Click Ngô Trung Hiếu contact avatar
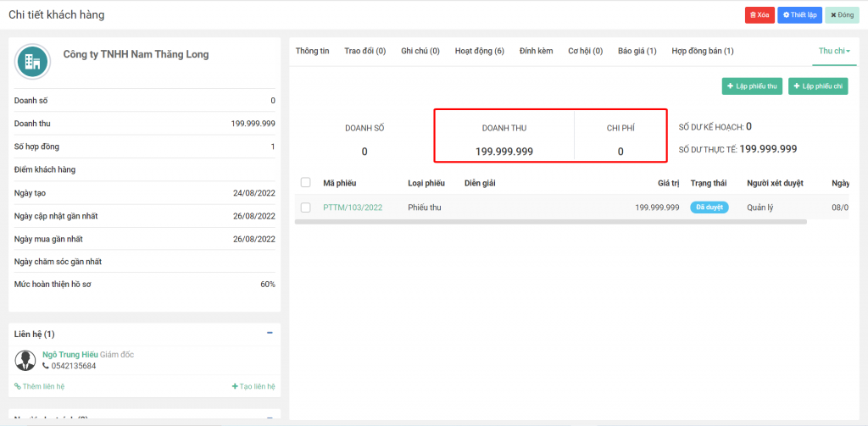Viewport: 868px width, 426px height. (x=25, y=360)
